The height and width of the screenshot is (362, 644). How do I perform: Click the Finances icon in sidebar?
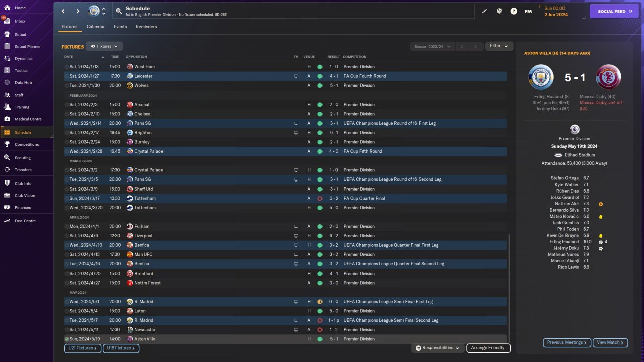coord(7,207)
